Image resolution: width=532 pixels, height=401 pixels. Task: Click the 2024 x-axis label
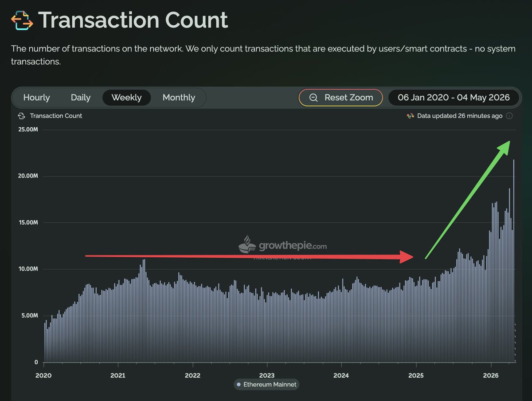pos(341,375)
